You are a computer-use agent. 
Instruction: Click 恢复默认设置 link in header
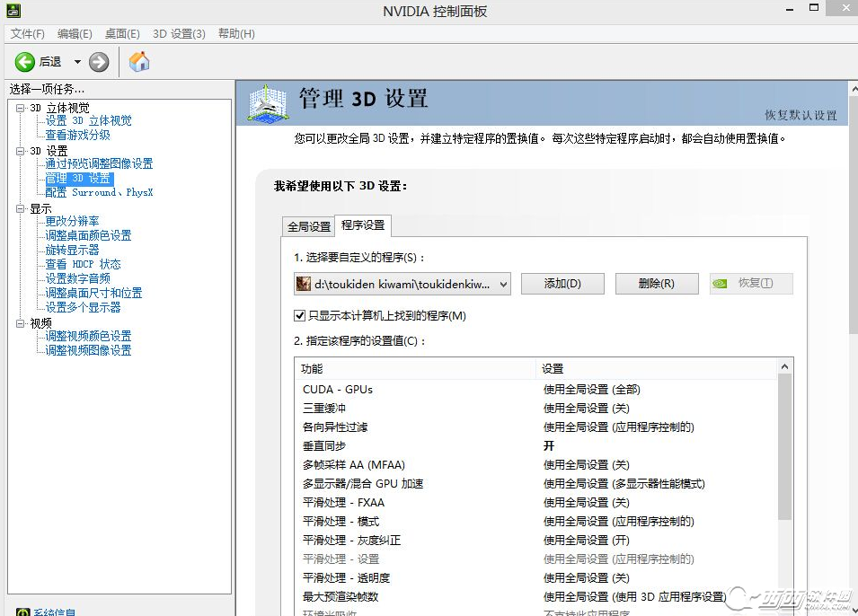(x=801, y=115)
